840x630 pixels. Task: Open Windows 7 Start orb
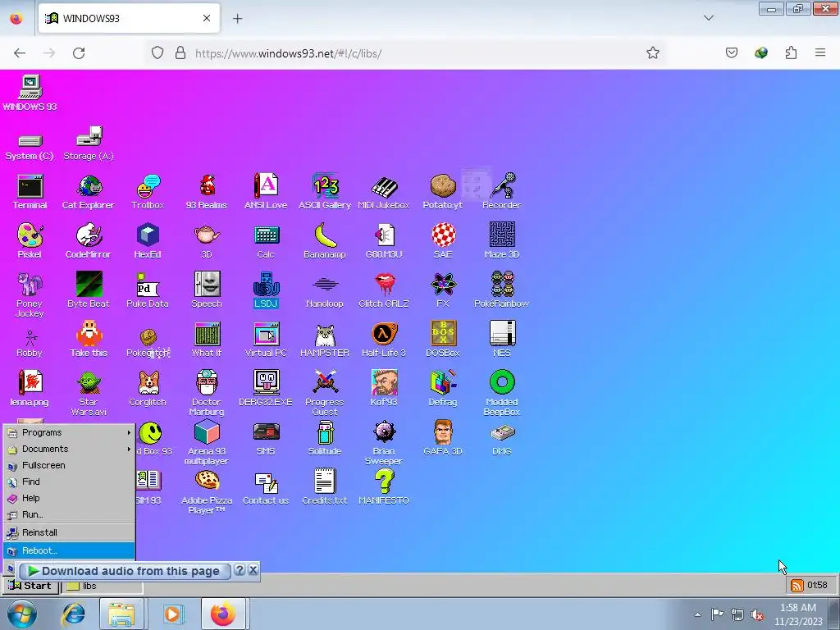pos(21,614)
